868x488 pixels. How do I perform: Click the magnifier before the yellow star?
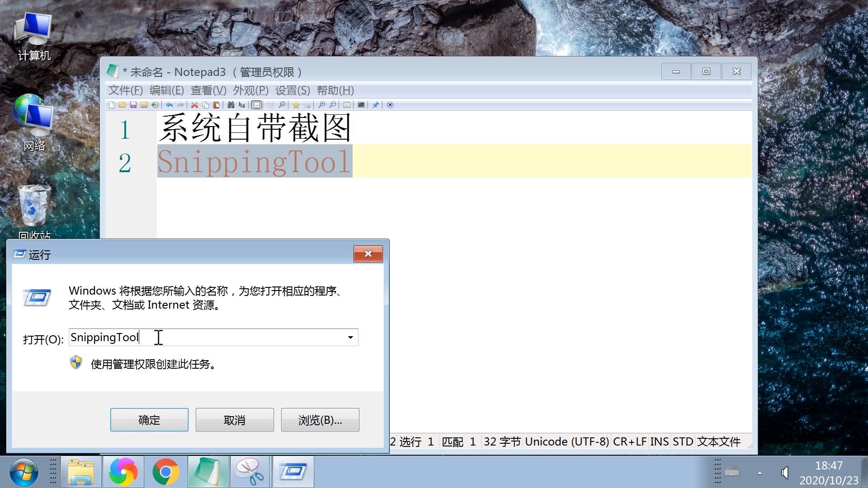tap(282, 105)
